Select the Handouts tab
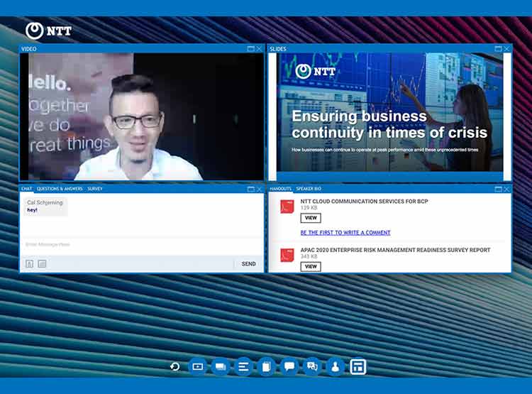This screenshot has height=394, width=532. [x=280, y=189]
